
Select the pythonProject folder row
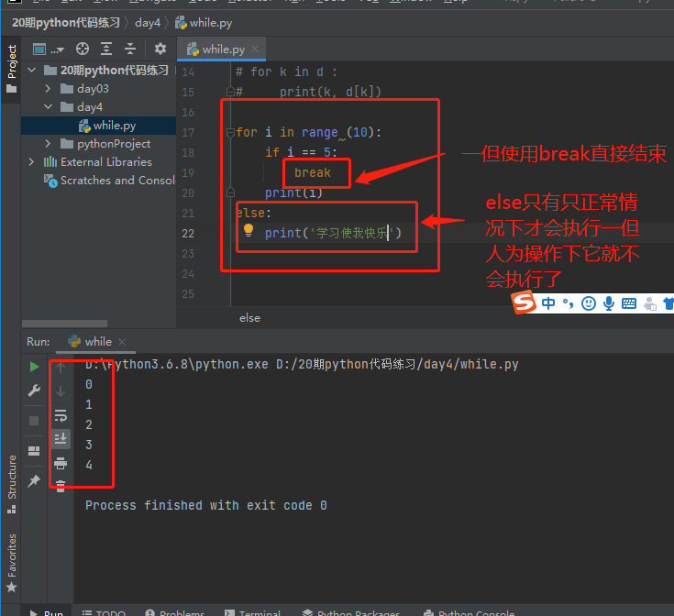(x=99, y=144)
